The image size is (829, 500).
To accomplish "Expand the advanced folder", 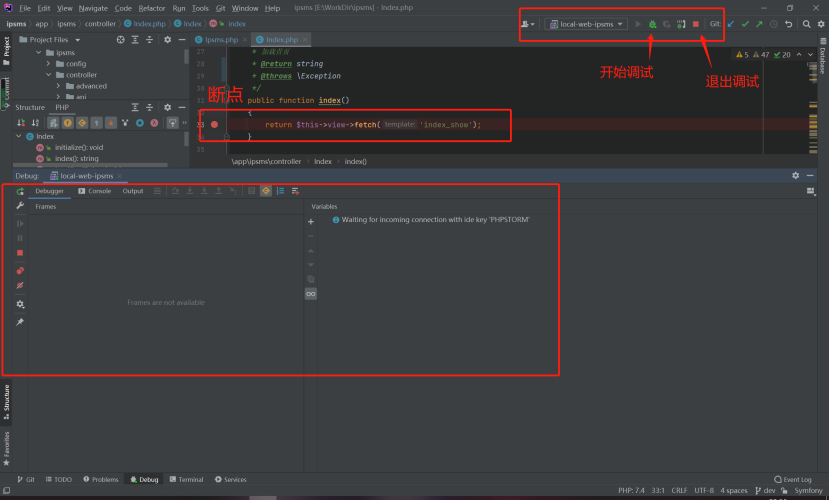I will coord(59,86).
